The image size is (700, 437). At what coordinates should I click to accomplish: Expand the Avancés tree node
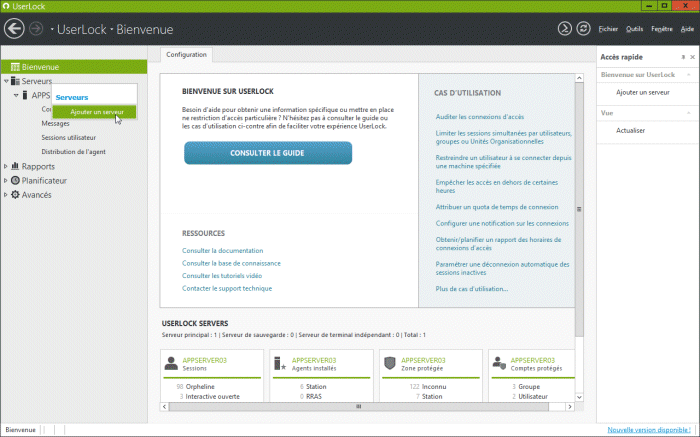tap(6, 195)
